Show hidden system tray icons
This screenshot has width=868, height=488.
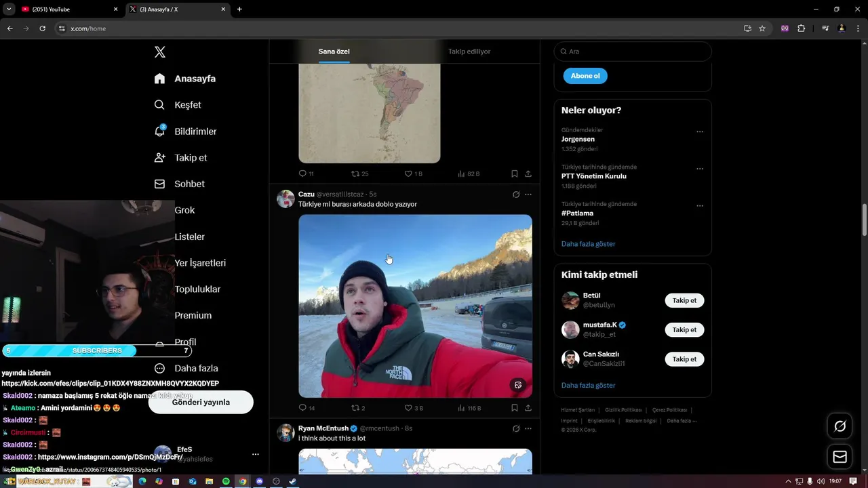pos(788,481)
